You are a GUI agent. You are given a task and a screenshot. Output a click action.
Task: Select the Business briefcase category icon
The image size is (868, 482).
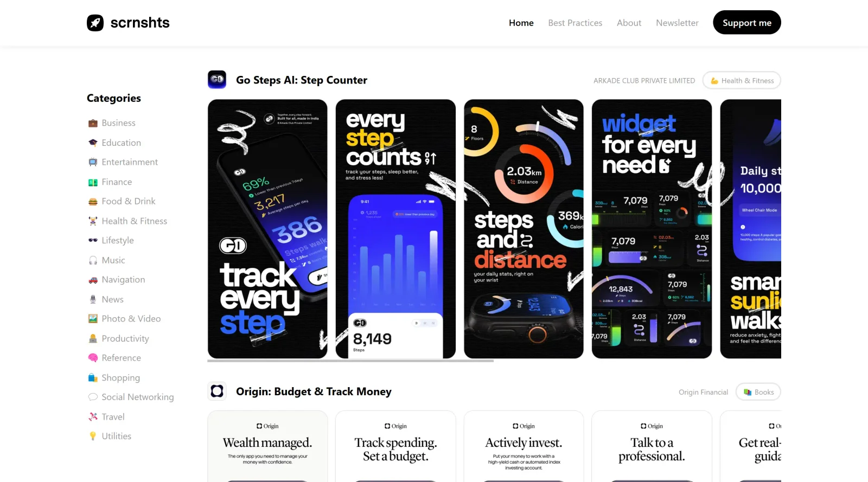[93, 123]
